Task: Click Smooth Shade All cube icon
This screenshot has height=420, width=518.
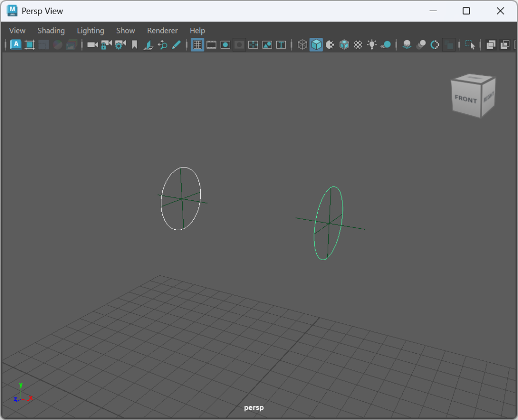Action: point(316,45)
